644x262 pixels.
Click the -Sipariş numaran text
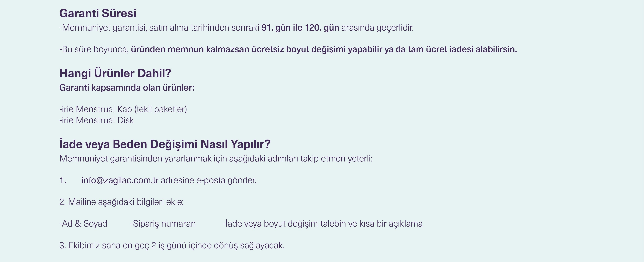tap(163, 224)
